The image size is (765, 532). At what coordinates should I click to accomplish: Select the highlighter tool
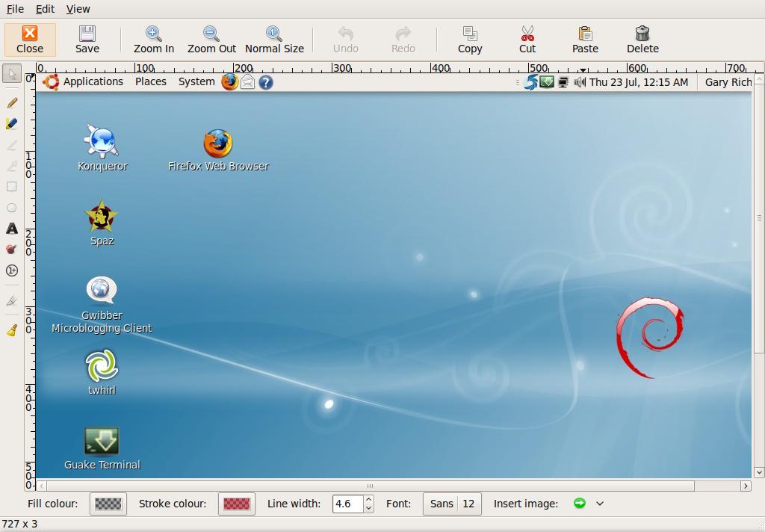pos(12,123)
